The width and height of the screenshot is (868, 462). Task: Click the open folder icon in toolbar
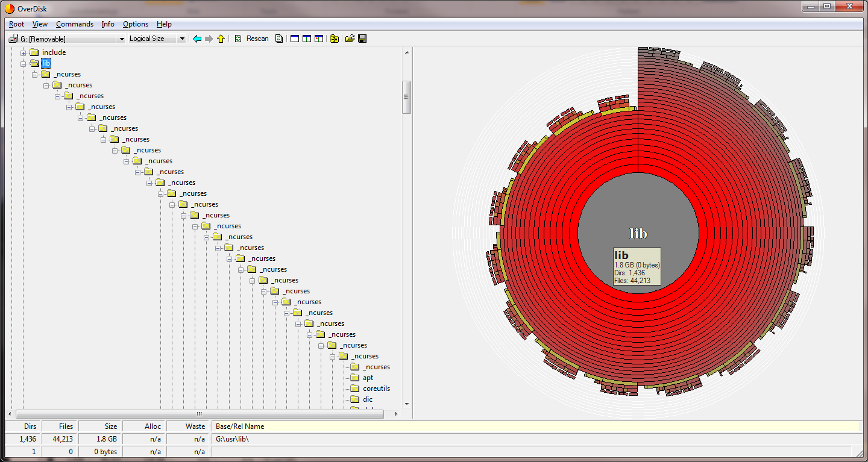[350, 39]
